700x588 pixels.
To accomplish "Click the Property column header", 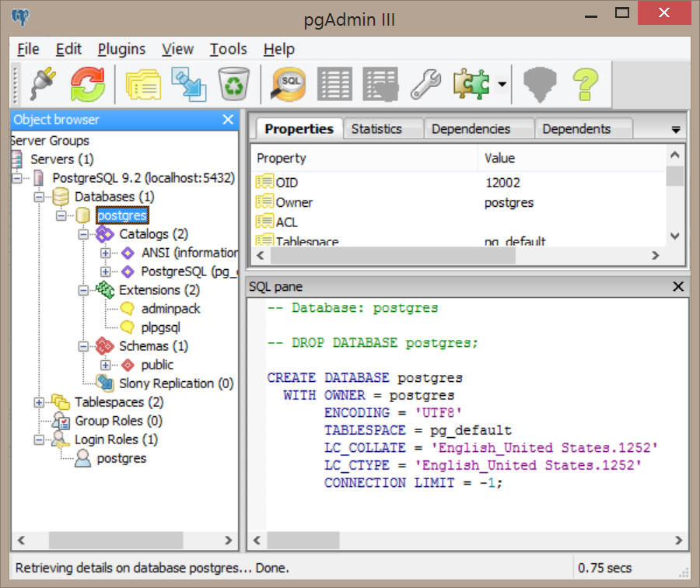I will [365, 158].
